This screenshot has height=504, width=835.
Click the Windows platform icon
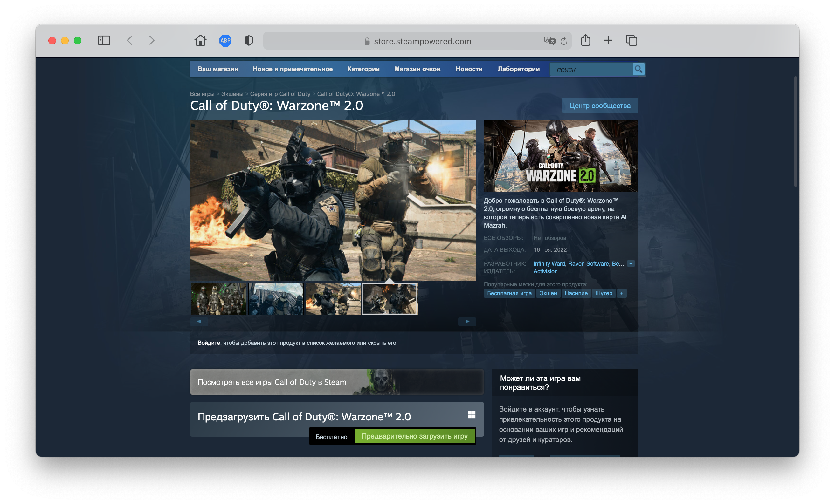[471, 415]
